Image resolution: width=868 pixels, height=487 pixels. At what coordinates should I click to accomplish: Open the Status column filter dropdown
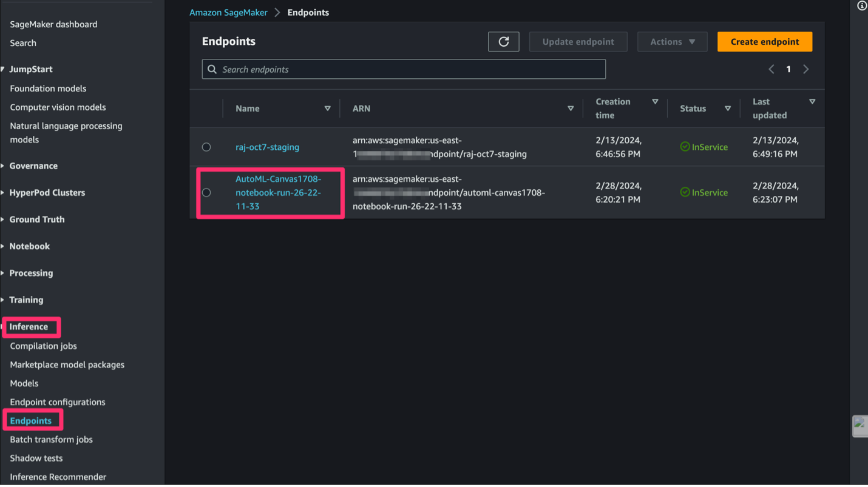pyautogui.click(x=727, y=108)
